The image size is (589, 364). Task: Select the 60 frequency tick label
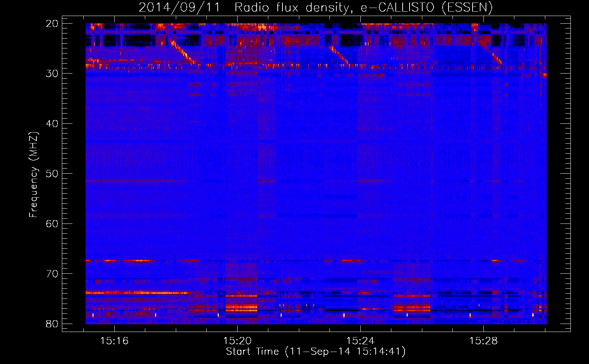click(x=52, y=224)
